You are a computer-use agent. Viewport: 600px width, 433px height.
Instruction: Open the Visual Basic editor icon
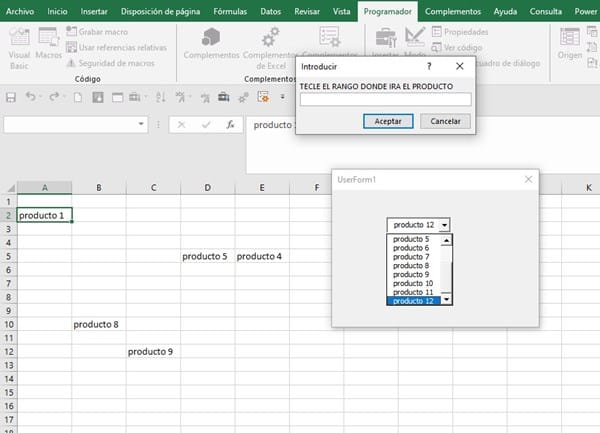coord(19,42)
